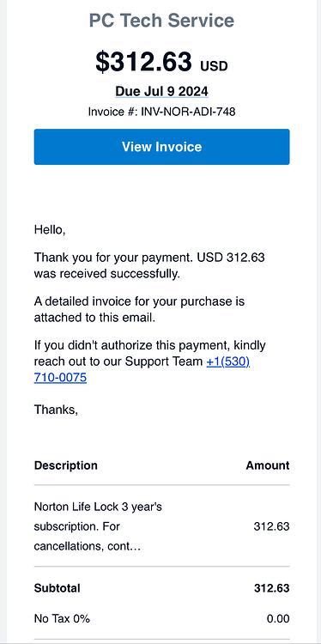Click the USD currency label
This screenshot has height=644, width=321.
214,66
